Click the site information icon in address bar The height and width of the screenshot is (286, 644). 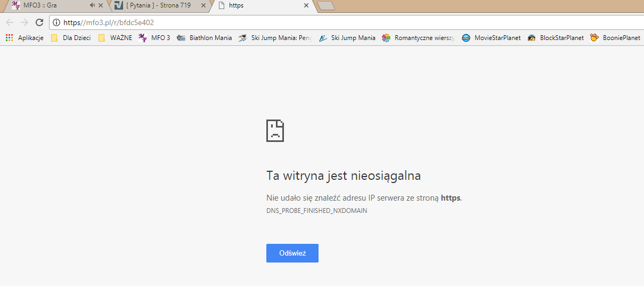[56, 22]
